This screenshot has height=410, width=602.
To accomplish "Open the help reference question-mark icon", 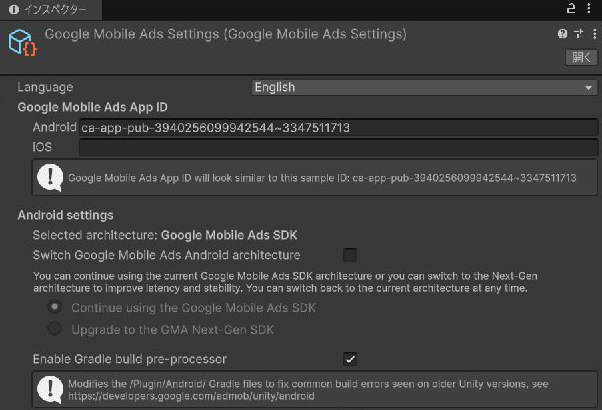I will 562,34.
